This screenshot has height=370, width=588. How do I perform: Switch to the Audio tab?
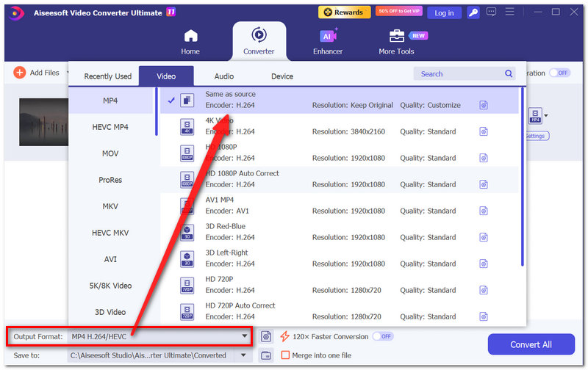pyautogui.click(x=224, y=76)
